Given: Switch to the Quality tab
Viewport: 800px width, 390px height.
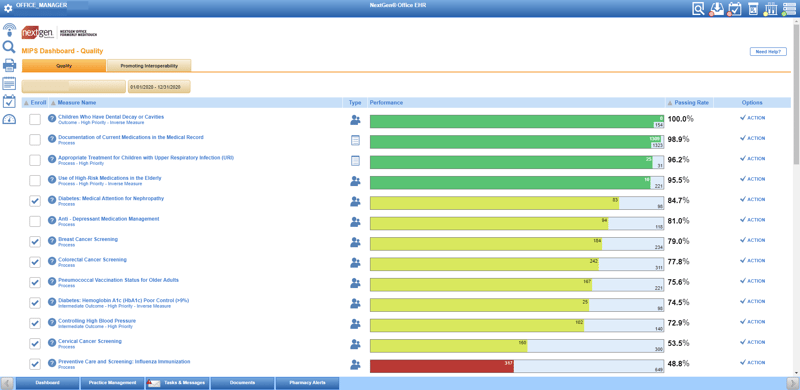Looking at the screenshot, I should (64, 65).
